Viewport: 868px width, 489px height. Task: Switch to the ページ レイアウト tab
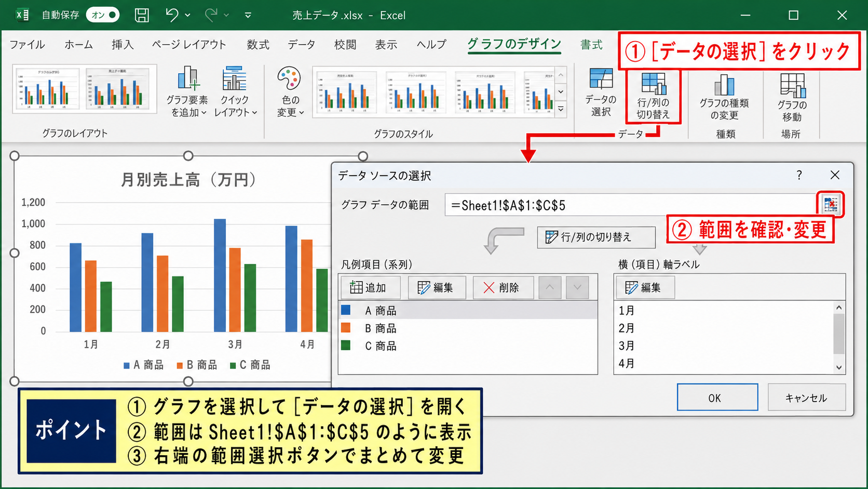189,45
